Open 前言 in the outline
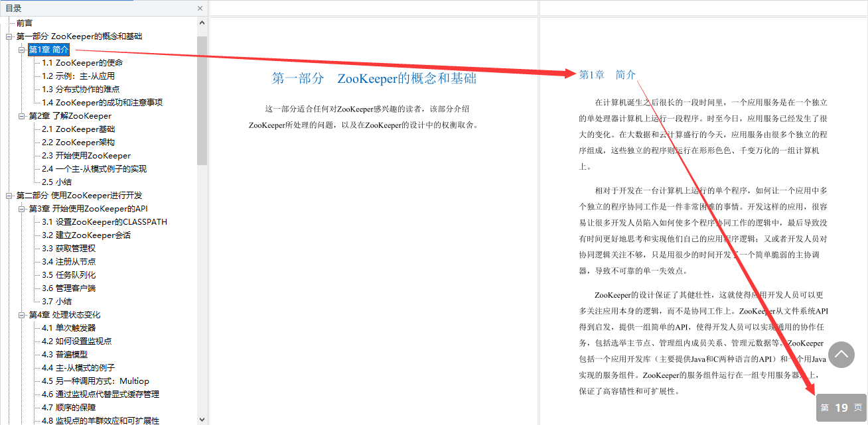The width and height of the screenshot is (868, 425). pyautogui.click(x=25, y=23)
